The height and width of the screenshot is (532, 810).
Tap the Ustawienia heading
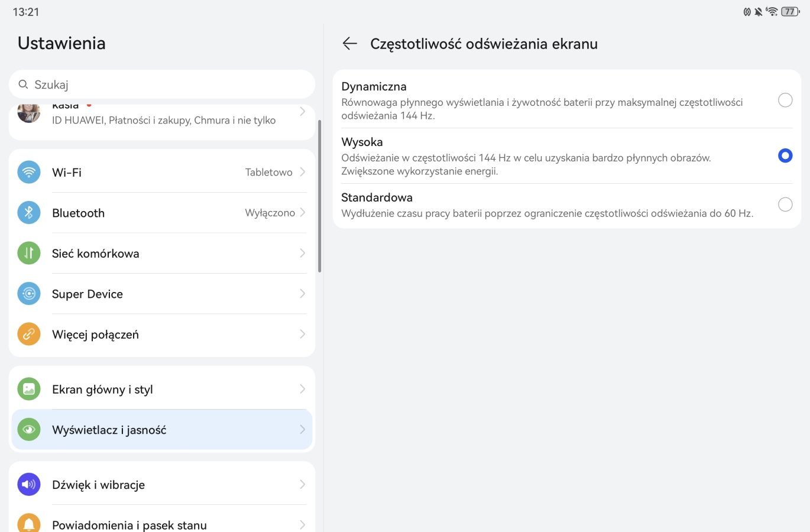pyautogui.click(x=61, y=43)
